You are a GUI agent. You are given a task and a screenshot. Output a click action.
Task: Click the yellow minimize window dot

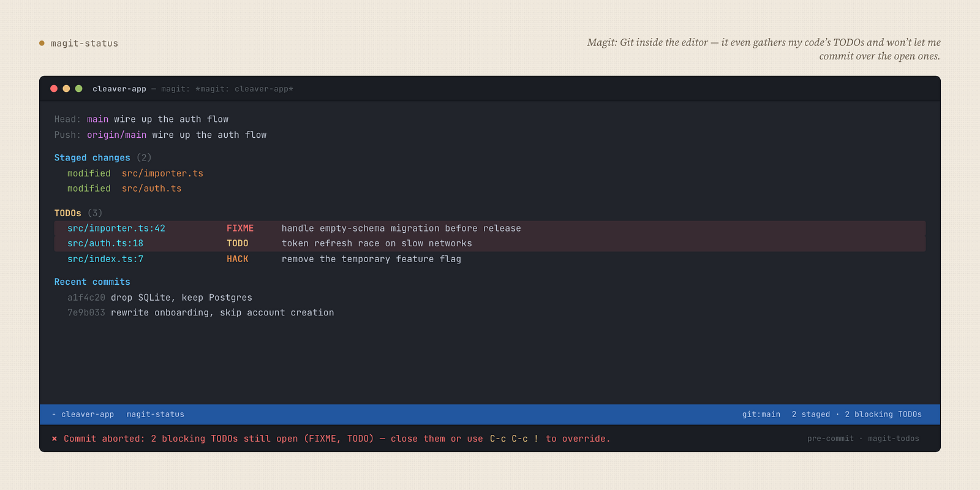click(66, 89)
